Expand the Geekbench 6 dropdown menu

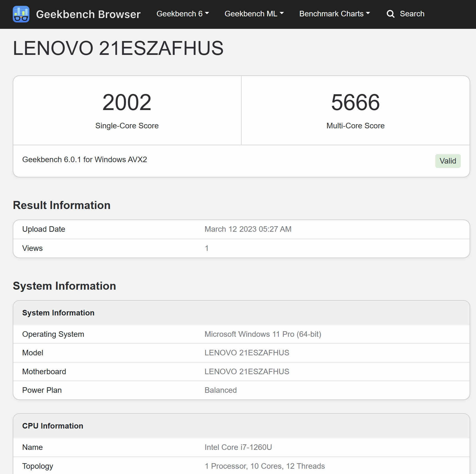(x=183, y=14)
